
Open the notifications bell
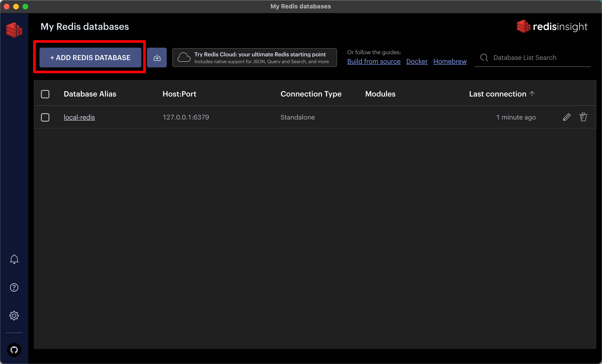pos(14,259)
